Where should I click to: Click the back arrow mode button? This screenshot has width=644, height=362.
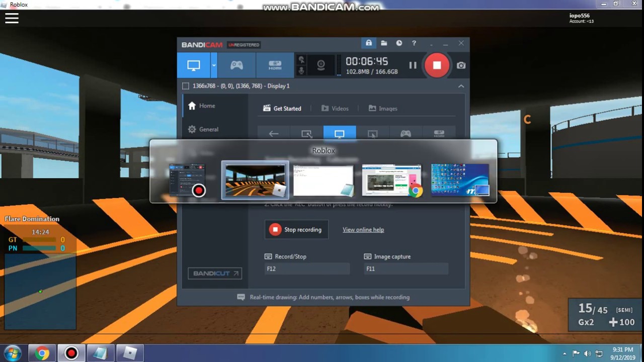[274, 133]
